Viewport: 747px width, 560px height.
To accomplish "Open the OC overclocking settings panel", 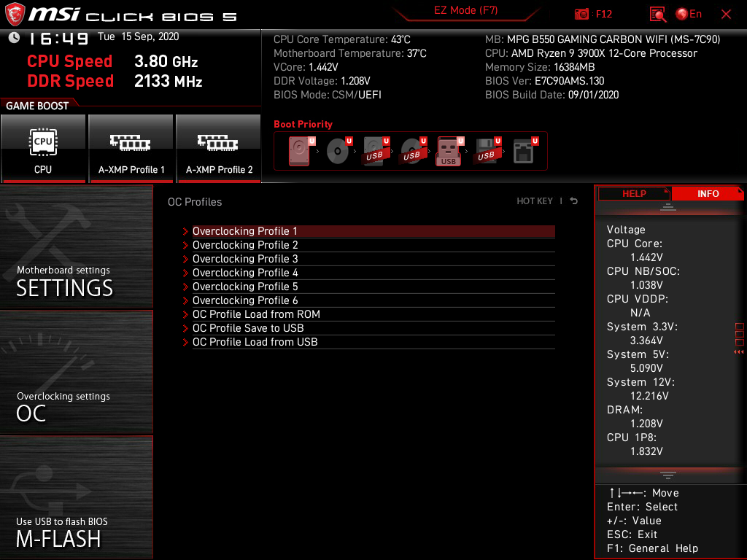I will click(76, 373).
